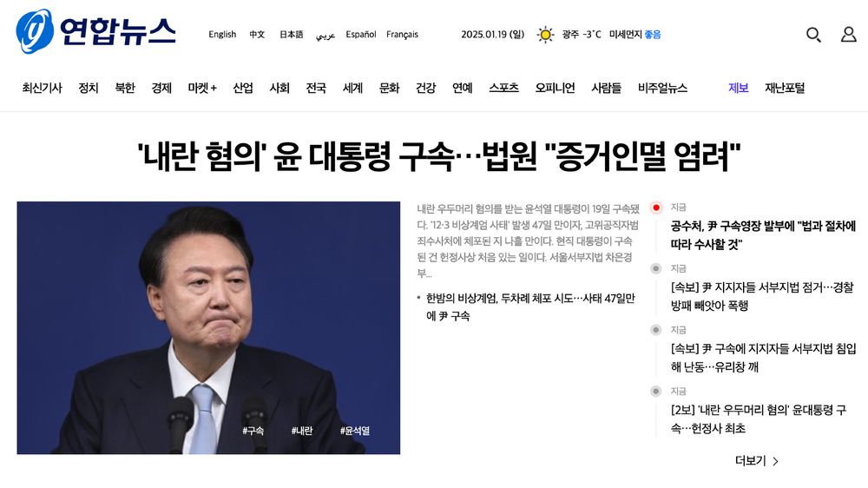Image resolution: width=868 pixels, height=488 pixels.
Task: Click the 더보기 chevron arrow
Action: coord(775,461)
